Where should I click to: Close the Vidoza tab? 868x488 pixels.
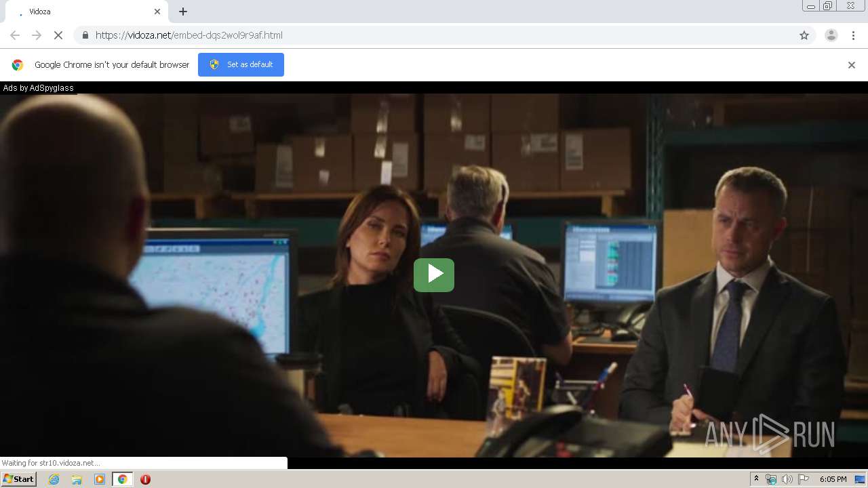click(x=157, y=12)
